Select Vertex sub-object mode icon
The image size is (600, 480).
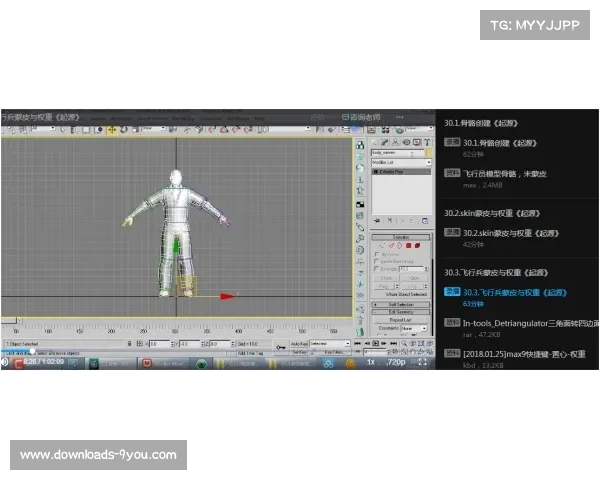380,245
